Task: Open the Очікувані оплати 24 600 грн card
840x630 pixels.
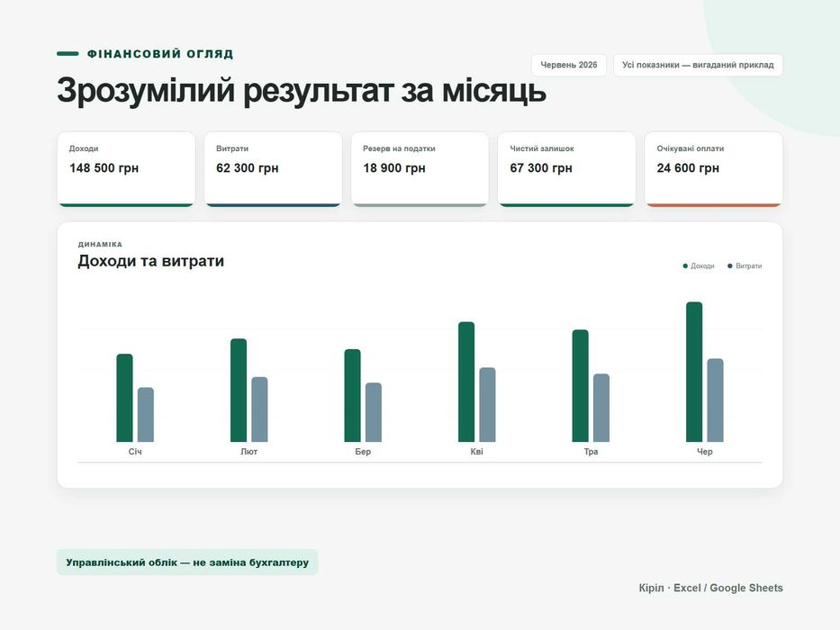Action: click(x=714, y=169)
